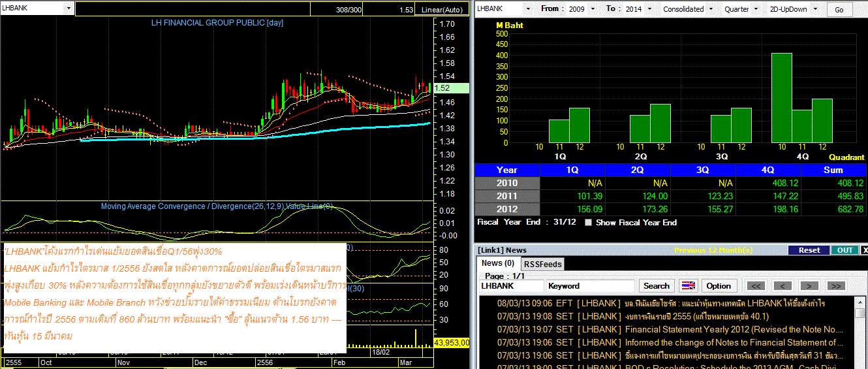Click the Keyword search field
The height and width of the screenshot is (369, 868).
click(590, 286)
